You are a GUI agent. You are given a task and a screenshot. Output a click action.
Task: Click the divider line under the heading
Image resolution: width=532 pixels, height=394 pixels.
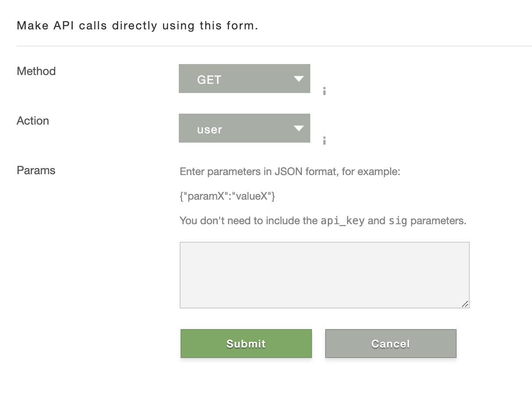274,46
